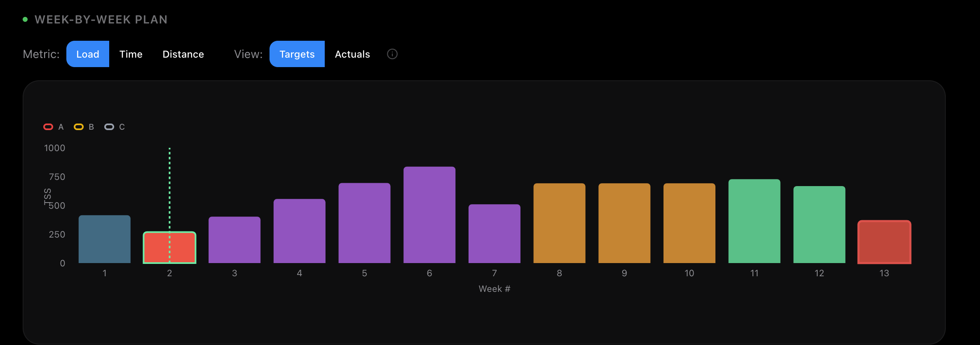Click the highlighted week 2 red bar

click(x=169, y=247)
